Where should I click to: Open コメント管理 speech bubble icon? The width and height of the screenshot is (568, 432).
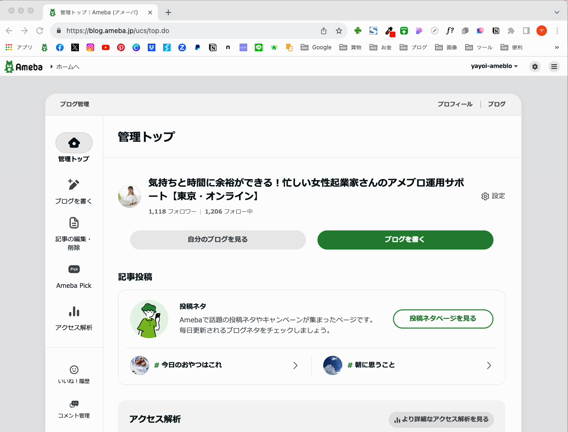tap(74, 404)
